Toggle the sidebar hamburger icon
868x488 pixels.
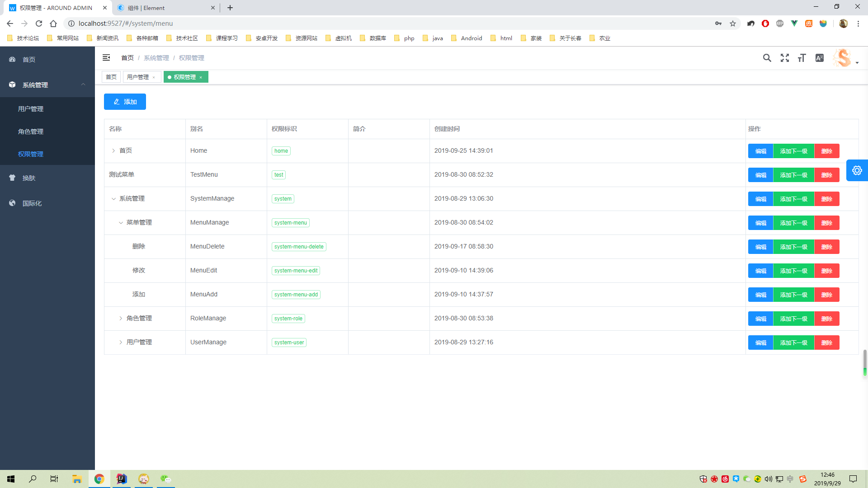(x=106, y=57)
